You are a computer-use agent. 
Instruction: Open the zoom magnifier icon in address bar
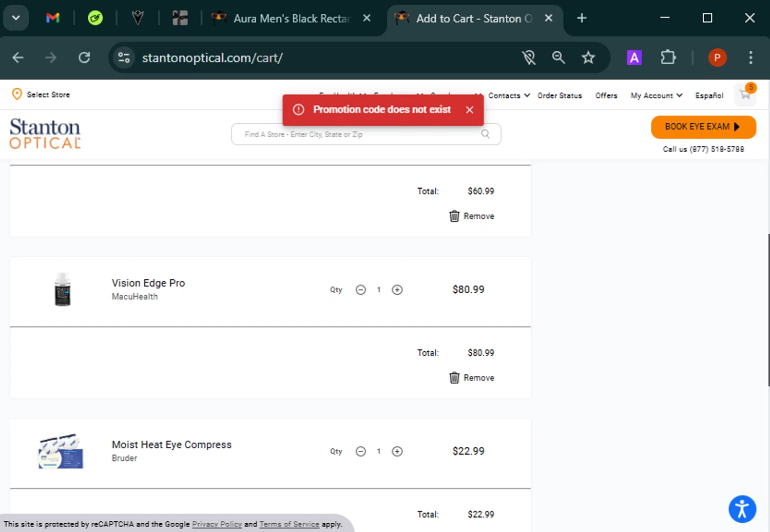(559, 58)
